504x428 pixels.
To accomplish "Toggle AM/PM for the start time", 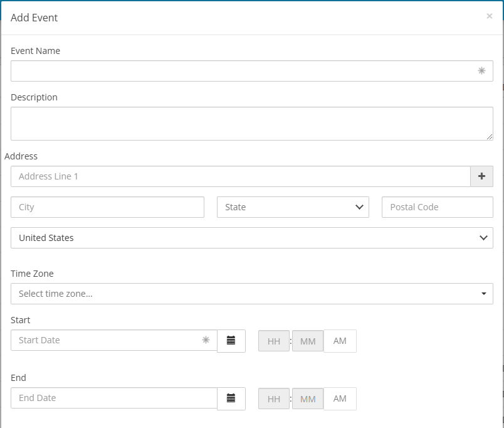I will tap(340, 341).
